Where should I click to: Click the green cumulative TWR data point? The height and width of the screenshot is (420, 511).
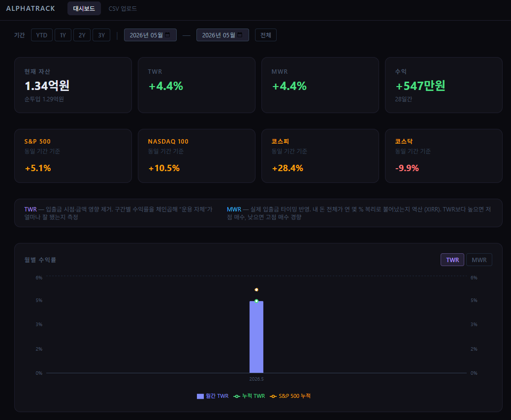coord(256,301)
